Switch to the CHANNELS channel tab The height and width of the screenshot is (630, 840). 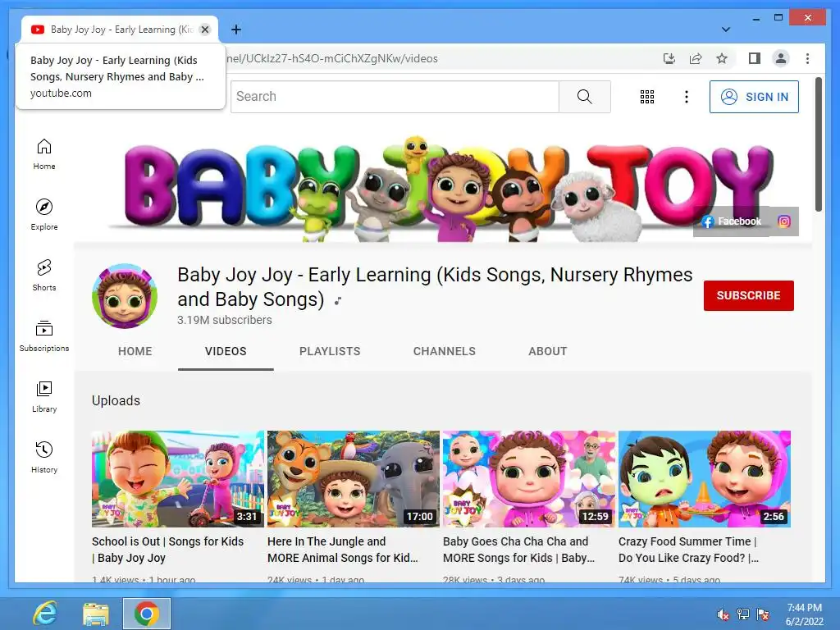tap(444, 351)
